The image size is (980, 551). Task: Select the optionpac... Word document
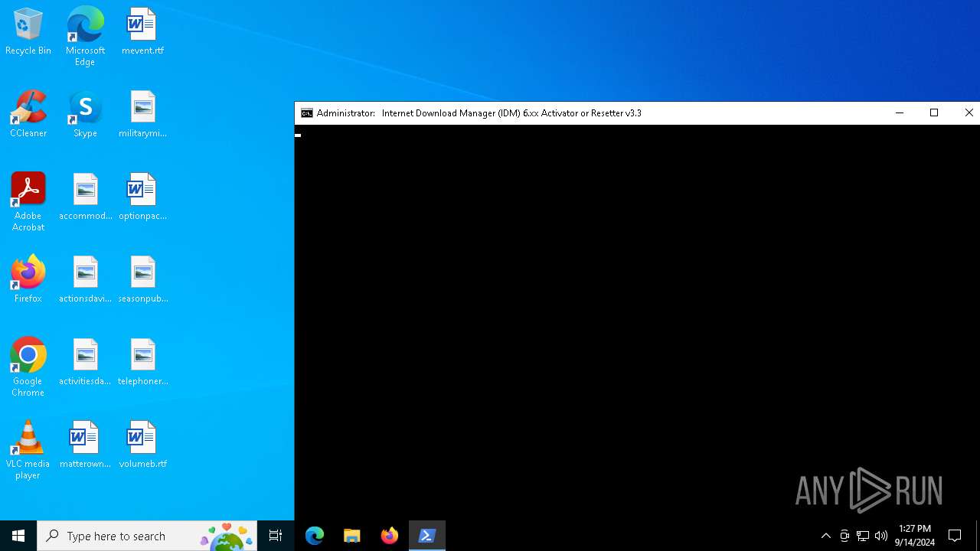click(142, 197)
